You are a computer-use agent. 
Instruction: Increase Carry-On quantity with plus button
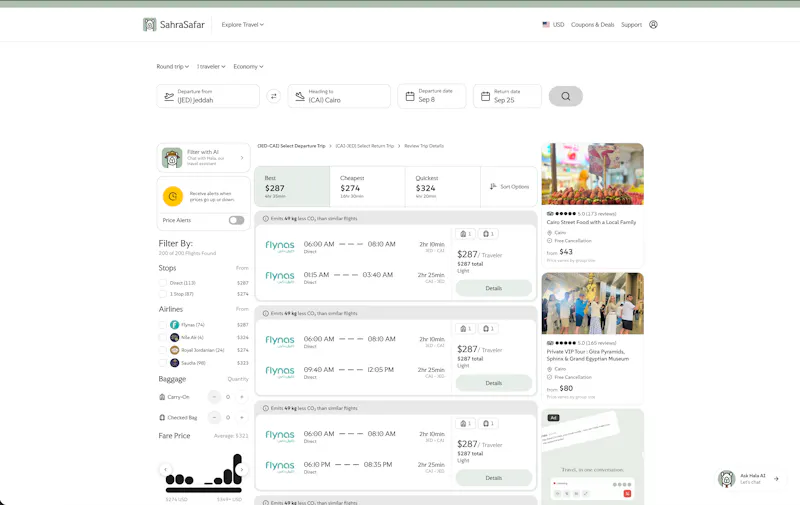242,397
